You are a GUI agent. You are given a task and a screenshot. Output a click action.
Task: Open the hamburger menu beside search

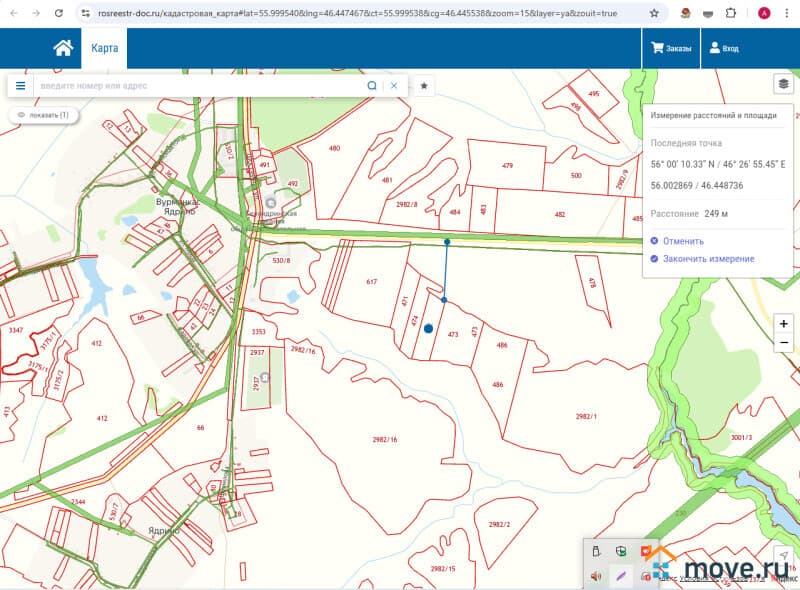point(20,86)
